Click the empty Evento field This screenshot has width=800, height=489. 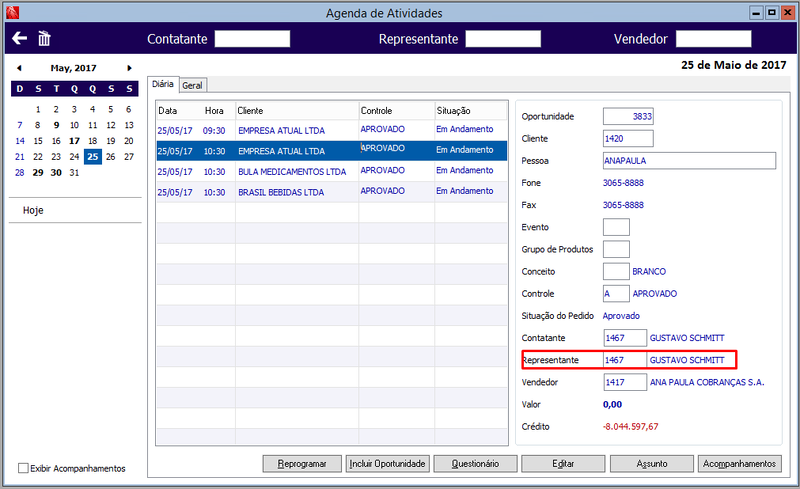(616, 227)
